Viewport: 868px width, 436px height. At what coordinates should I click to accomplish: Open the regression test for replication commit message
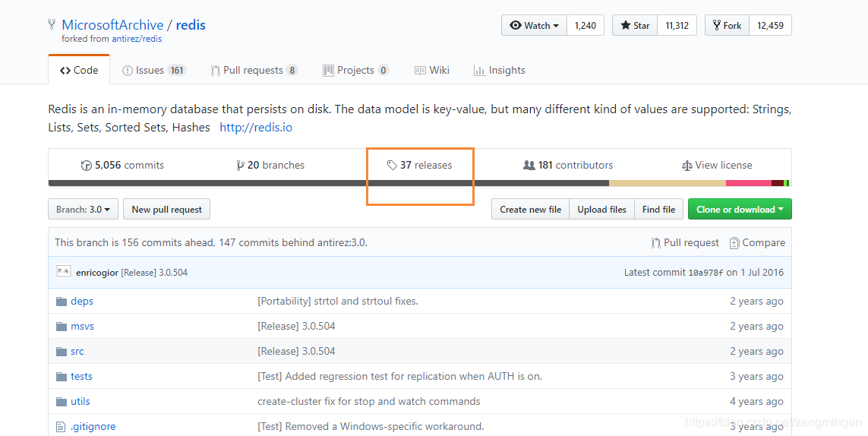(399, 376)
